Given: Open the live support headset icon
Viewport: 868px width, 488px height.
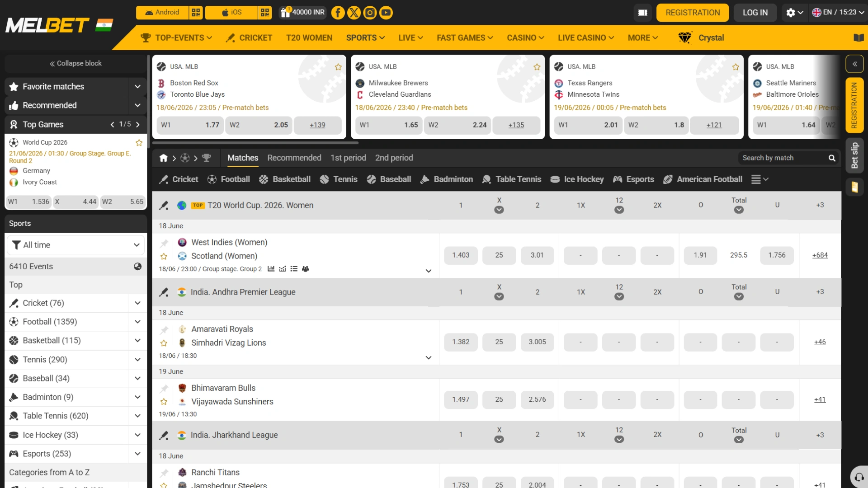Looking at the screenshot, I should tap(859, 477).
